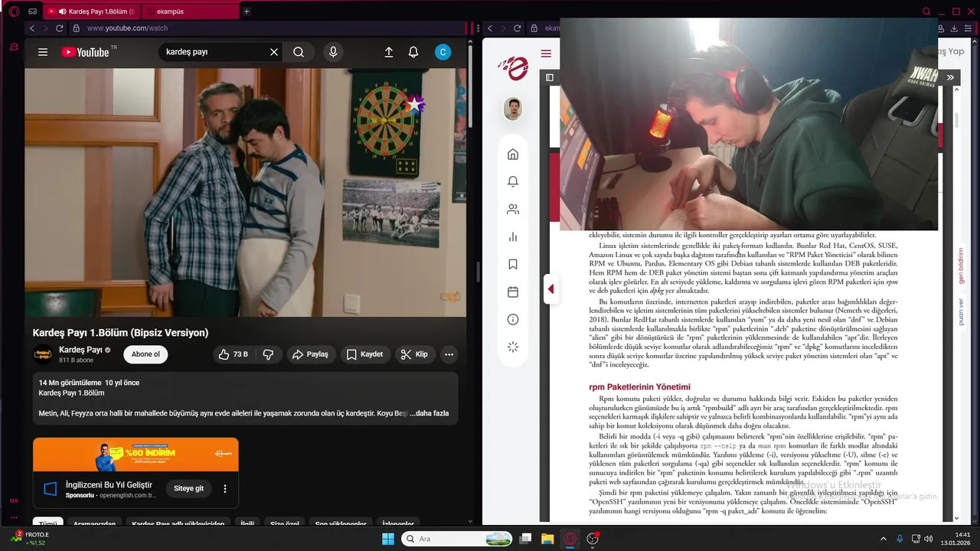The width and height of the screenshot is (980, 551).
Task: Open the ekampüs calendar icon
Action: (x=513, y=292)
